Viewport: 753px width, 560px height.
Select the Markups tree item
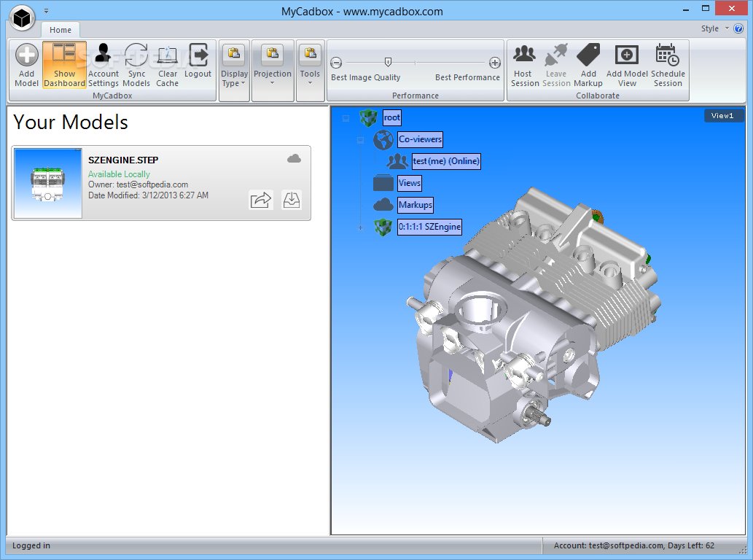point(415,205)
